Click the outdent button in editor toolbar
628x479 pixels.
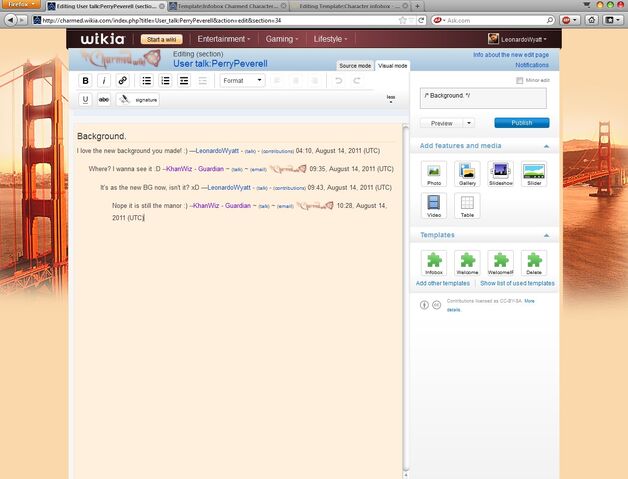[x=203, y=81]
